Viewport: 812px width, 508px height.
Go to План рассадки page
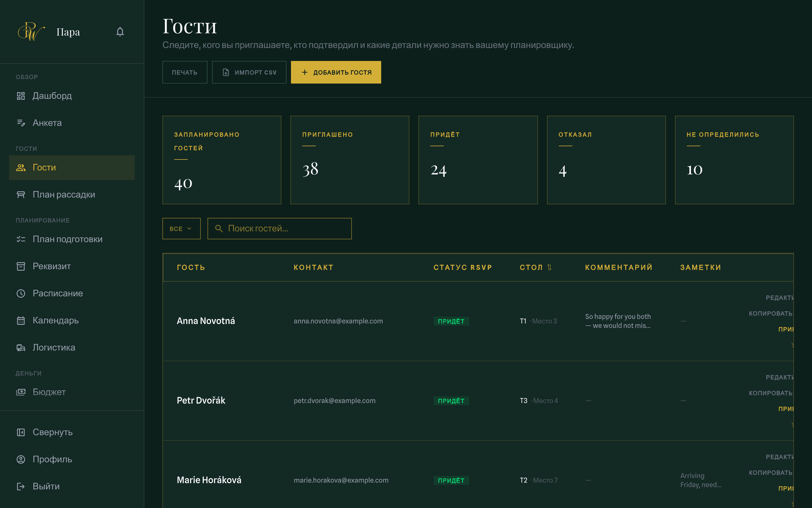[x=72, y=194]
